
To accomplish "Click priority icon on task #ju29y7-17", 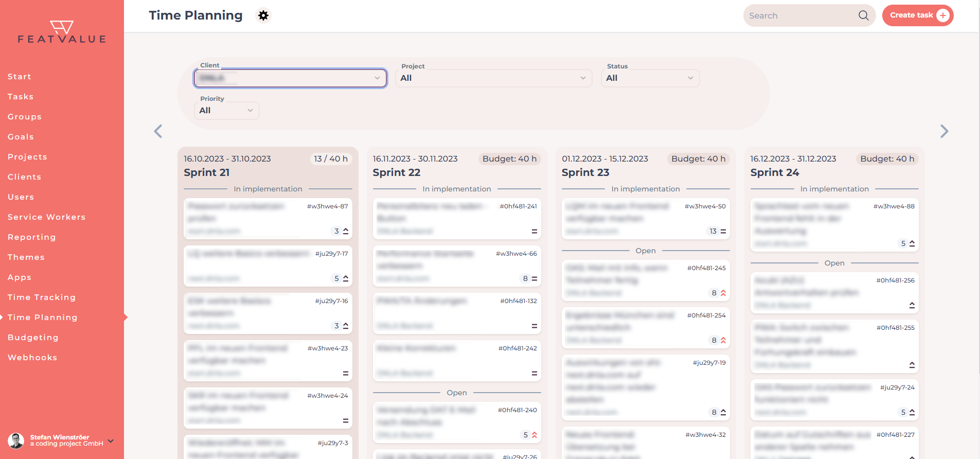I will click(x=346, y=278).
